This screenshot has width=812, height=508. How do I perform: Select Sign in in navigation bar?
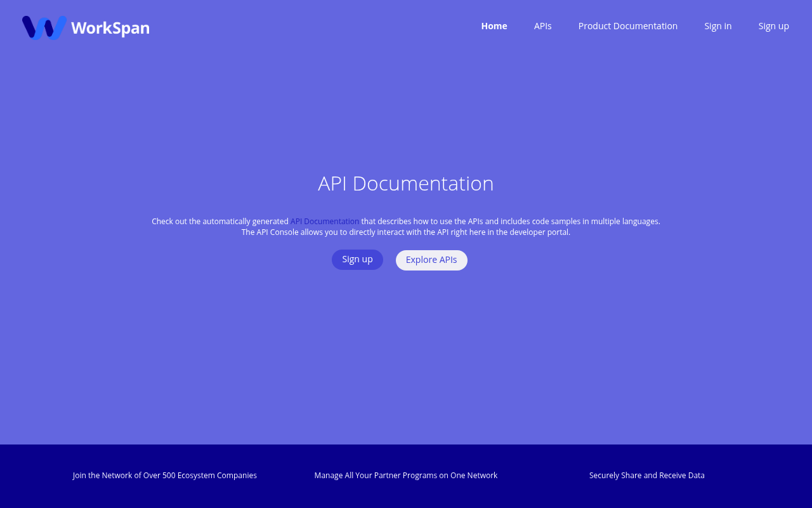pos(718,26)
